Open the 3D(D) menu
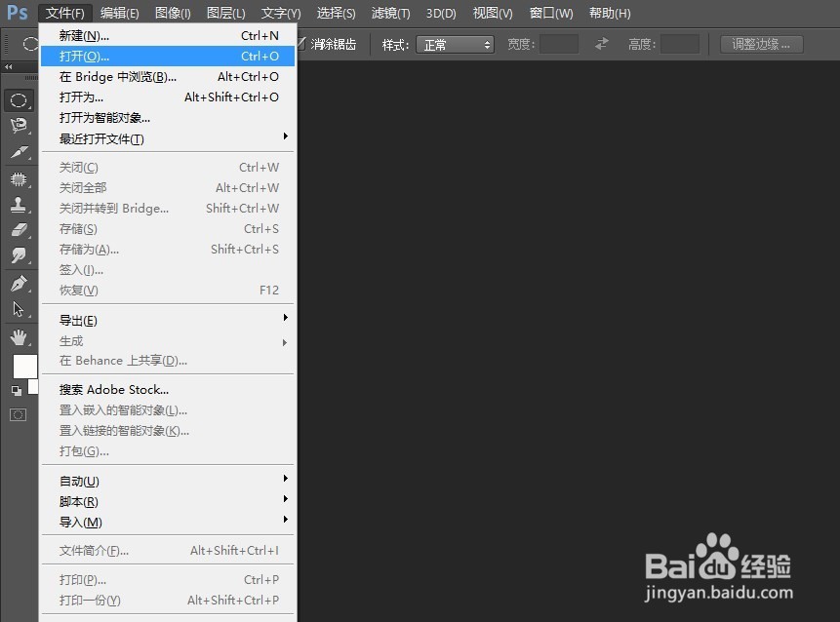This screenshot has width=840, height=622. 441,13
